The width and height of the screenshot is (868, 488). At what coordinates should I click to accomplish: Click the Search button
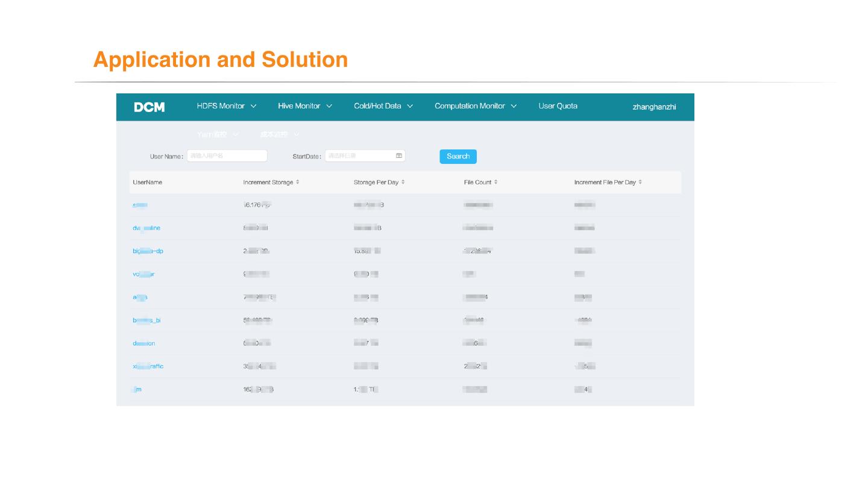pyautogui.click(x=458, y=156)
